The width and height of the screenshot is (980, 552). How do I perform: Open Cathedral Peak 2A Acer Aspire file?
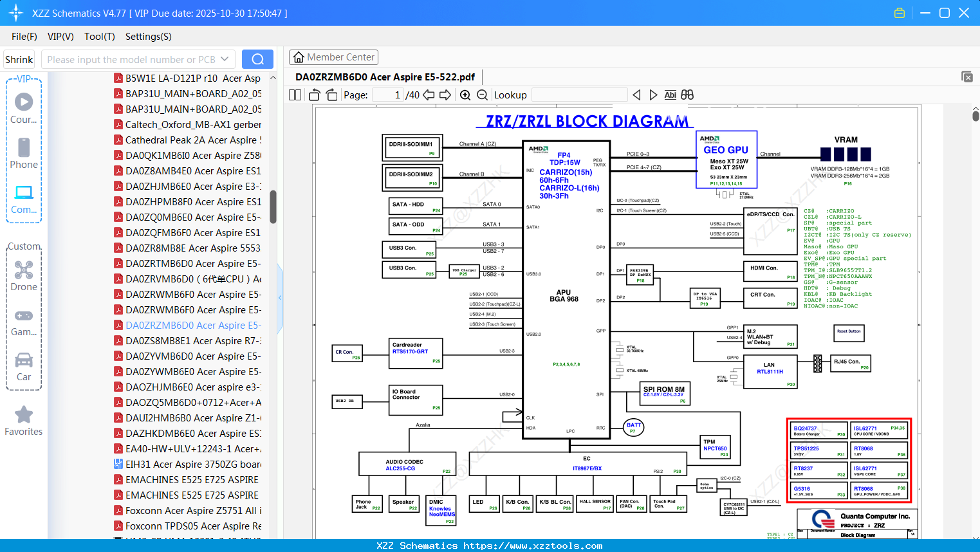coord(187,140)
